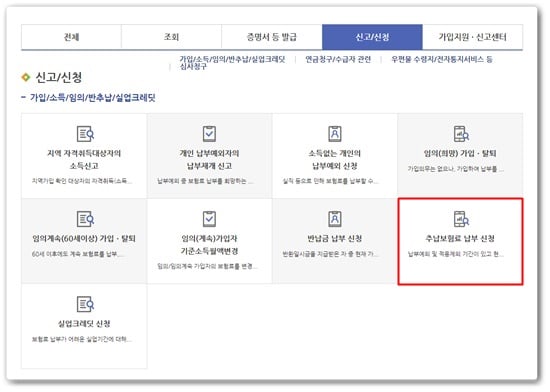The height and width of the screenshot is (392, 550).
Task: Click the clipboard check icon for 임의(계속)가입자 기준소득월액변경
Action: [209, 219]
